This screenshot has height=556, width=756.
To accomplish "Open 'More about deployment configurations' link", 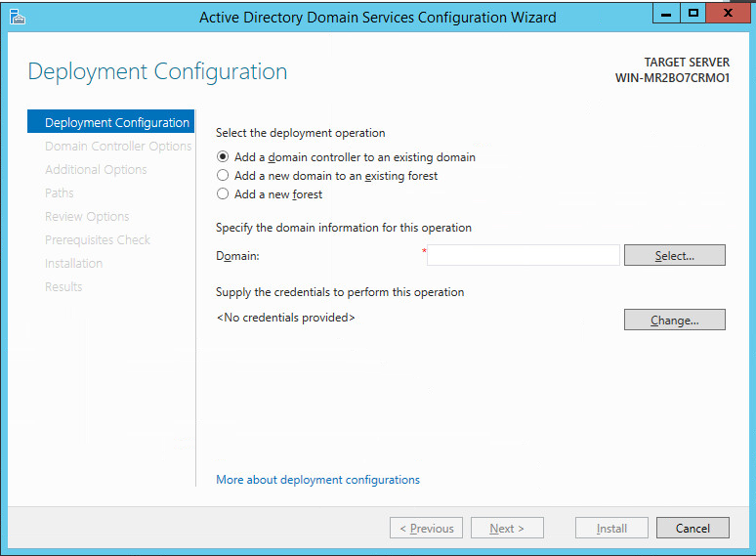I will 317,480.
